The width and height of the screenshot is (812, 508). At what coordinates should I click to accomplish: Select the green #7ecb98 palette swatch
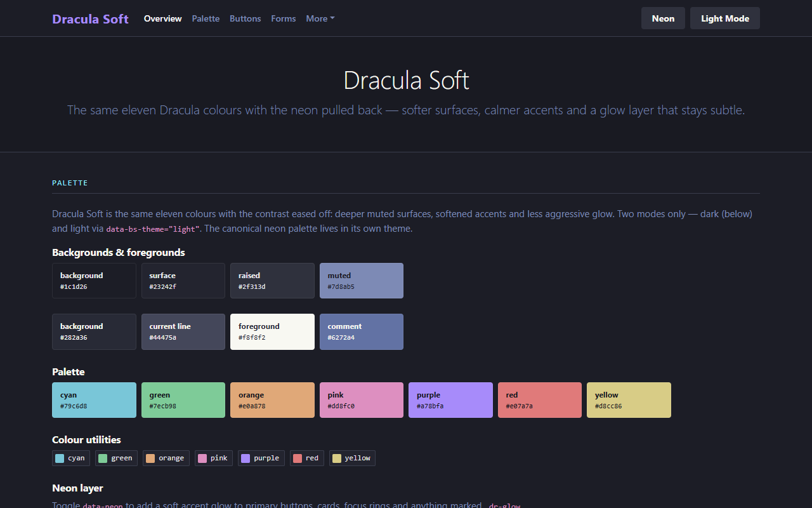(x=183, y=400)
